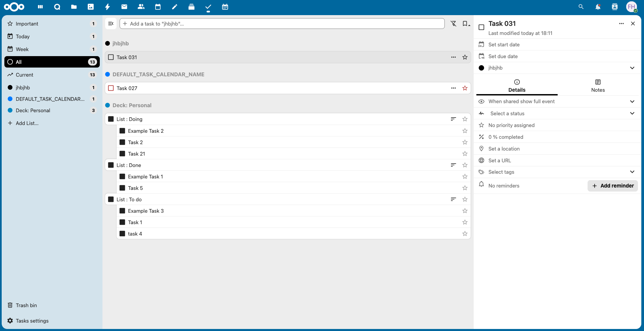Screen dimensions: 644x331
Task: Switch to the Notes tab in task details
Action: point(598,85)
